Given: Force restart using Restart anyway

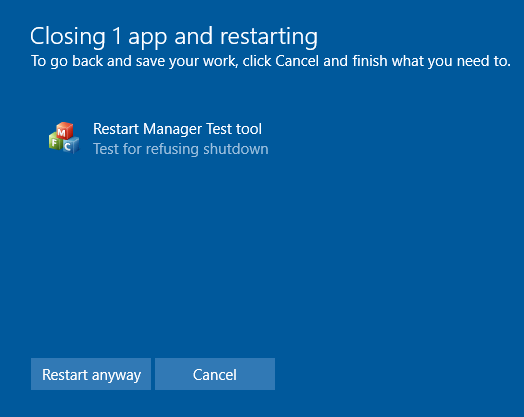Looking at the screenshot, I should click(91, 374).
